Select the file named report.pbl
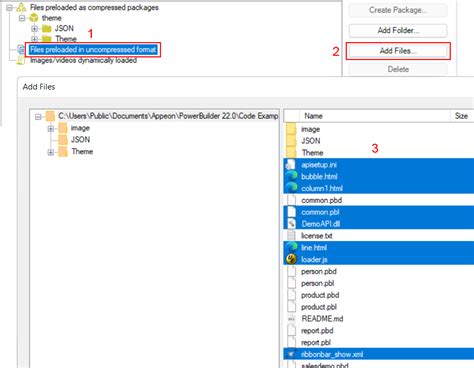The height and width of the screenshot is (368, 474). click(x=316, y=342)
